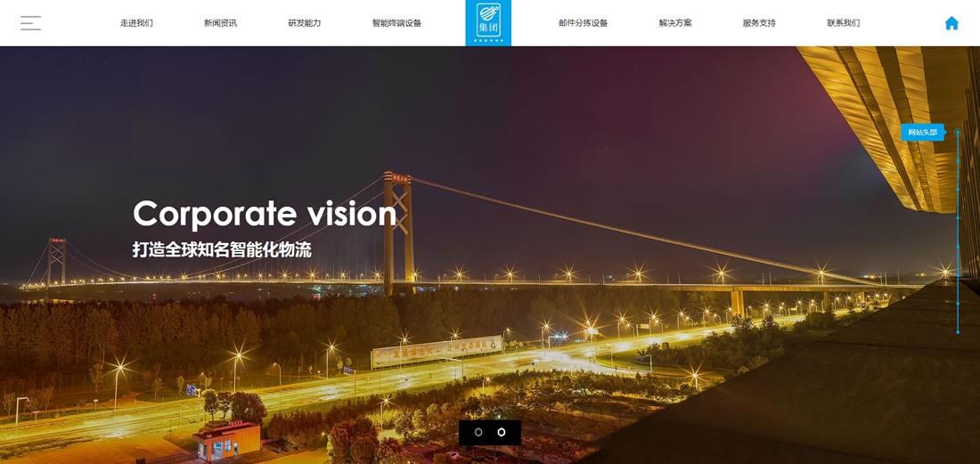Jump to last dot in side section navigator
The height and width of the screenshot is (464, 980).
(x=958, y=332)
